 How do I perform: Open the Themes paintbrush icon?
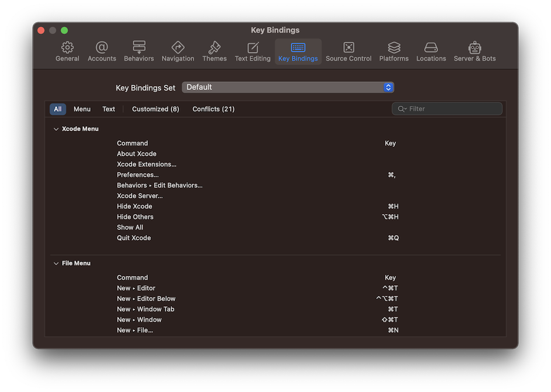pyautogui.click(x=214, y=47)
